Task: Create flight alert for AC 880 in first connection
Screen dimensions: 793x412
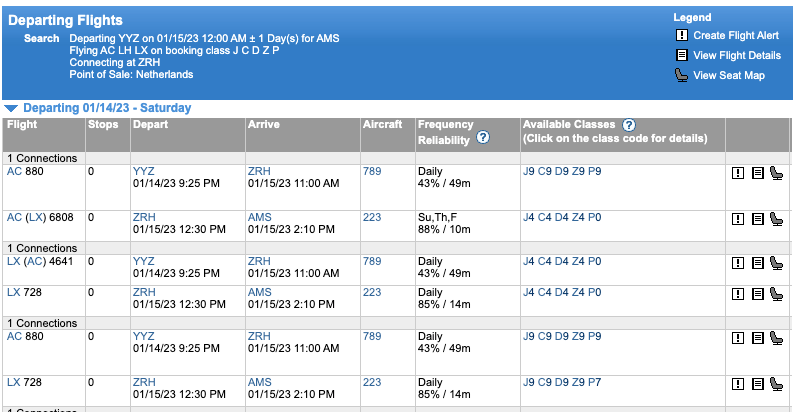Action: 738,173
